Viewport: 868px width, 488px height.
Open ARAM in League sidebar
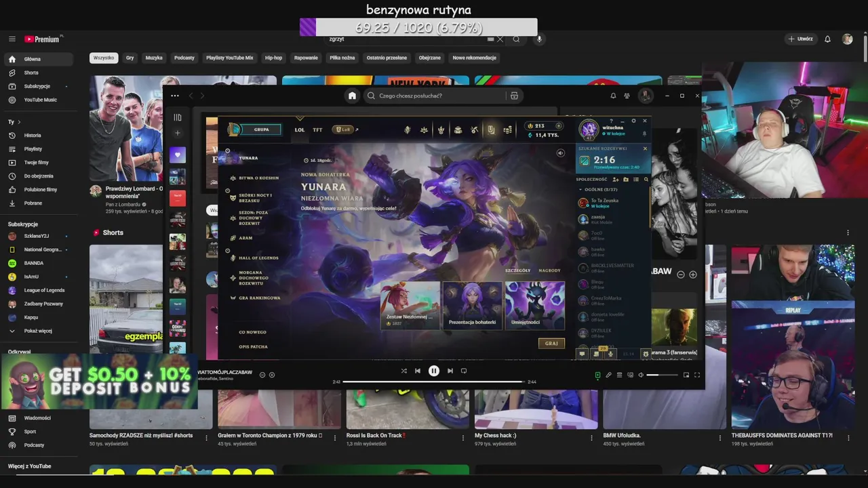coord(245,238)
